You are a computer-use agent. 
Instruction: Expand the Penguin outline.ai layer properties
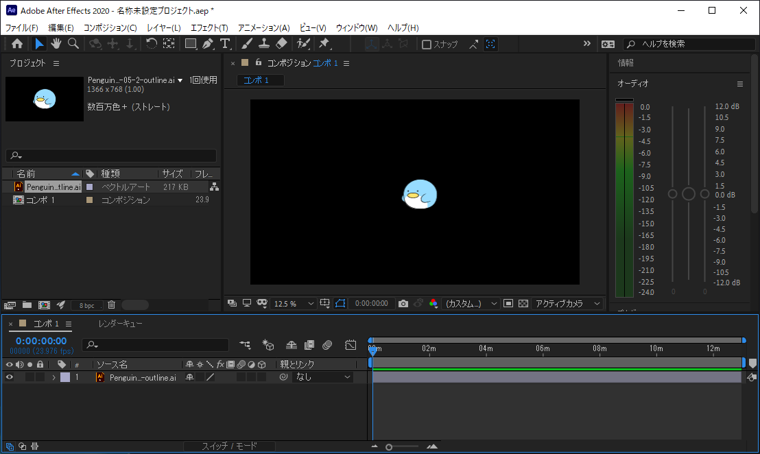[54, 377]
